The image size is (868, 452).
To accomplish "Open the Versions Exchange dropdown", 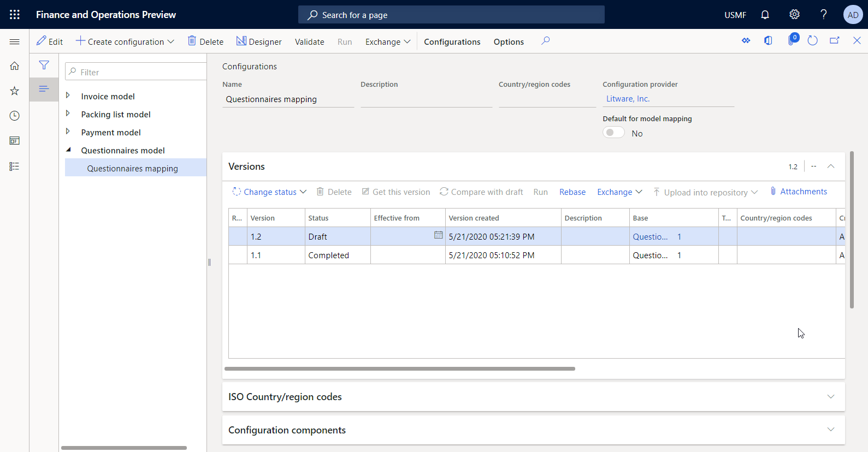I will coord(619,192).
